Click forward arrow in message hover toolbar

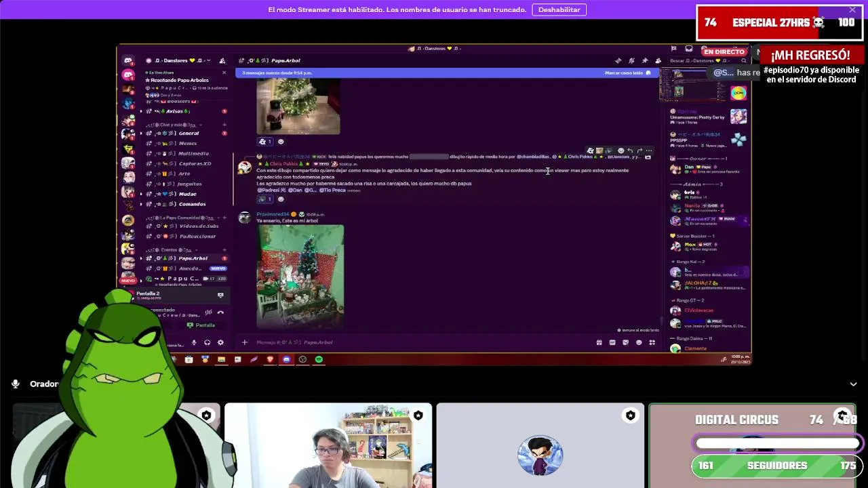pos(639,151)
